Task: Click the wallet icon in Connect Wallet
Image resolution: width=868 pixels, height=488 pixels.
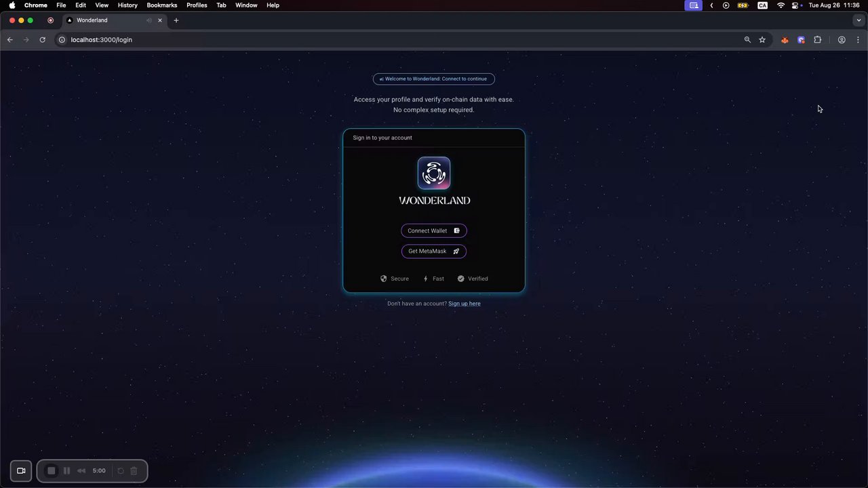Action: tap(456, 231)
